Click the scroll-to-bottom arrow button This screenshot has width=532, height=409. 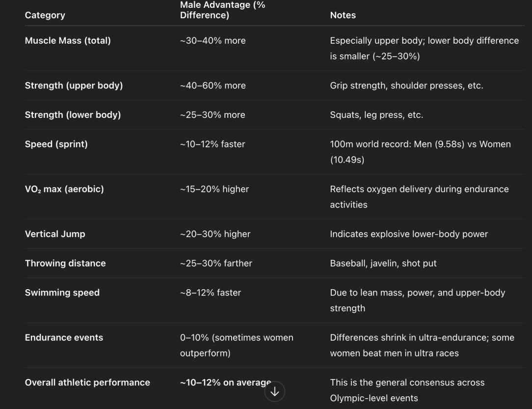(275, 391)
